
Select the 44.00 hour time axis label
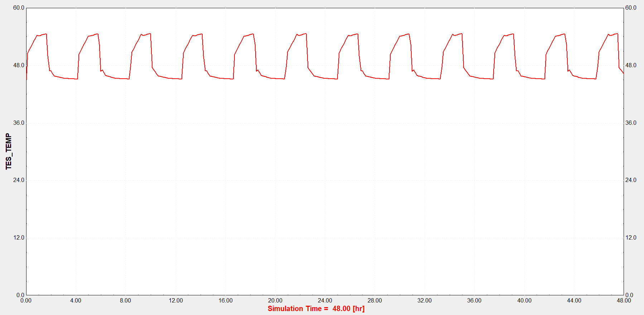(574, 301)
